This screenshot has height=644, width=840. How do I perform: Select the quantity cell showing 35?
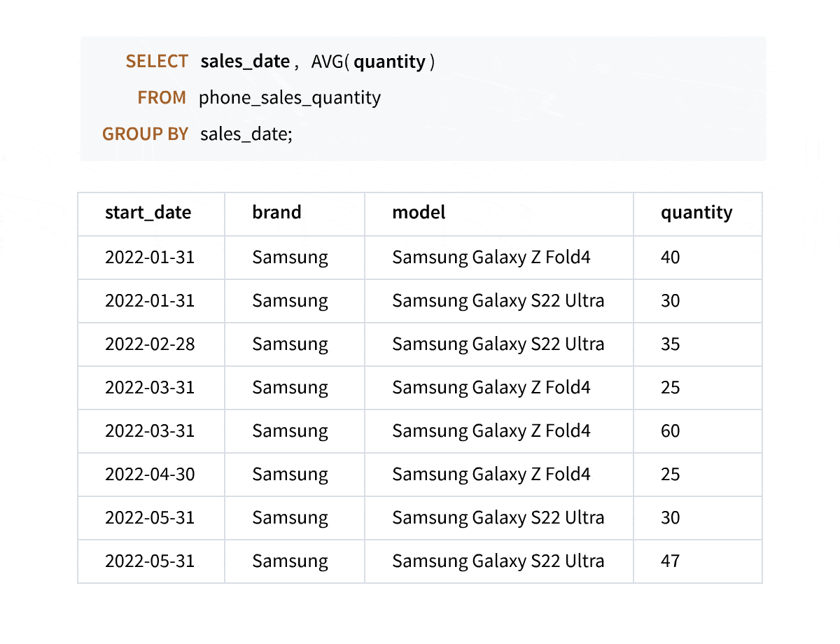point(670,344)
